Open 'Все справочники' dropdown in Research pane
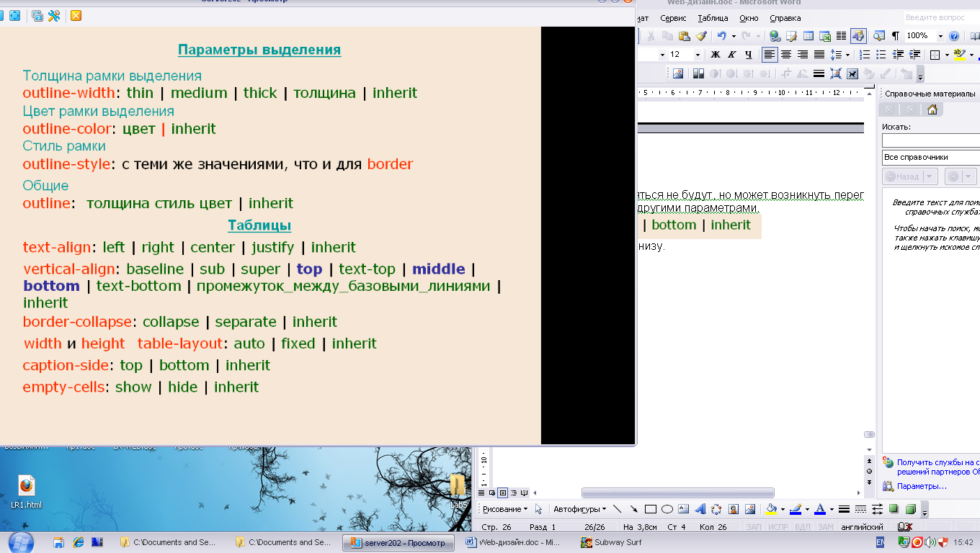The width and height of the screenshot is (980, 553). 931,157
